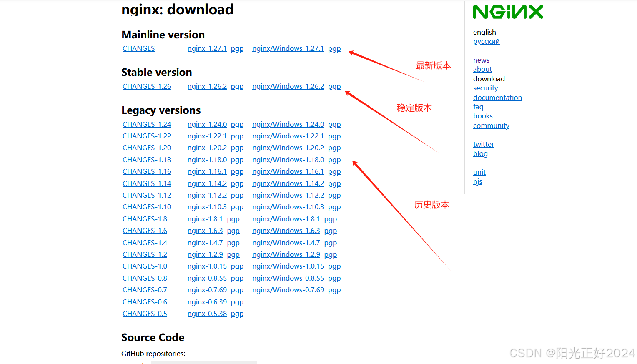Viewport: 637px width, 364px height.
Task: Download nginx/Windows-1.18.0
Action: [x=288, y=160]
